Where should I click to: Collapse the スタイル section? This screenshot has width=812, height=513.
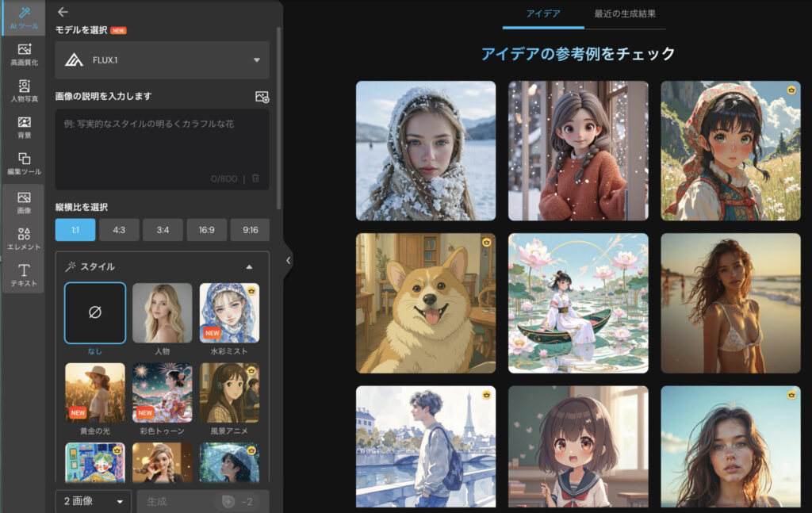point(249,267)
